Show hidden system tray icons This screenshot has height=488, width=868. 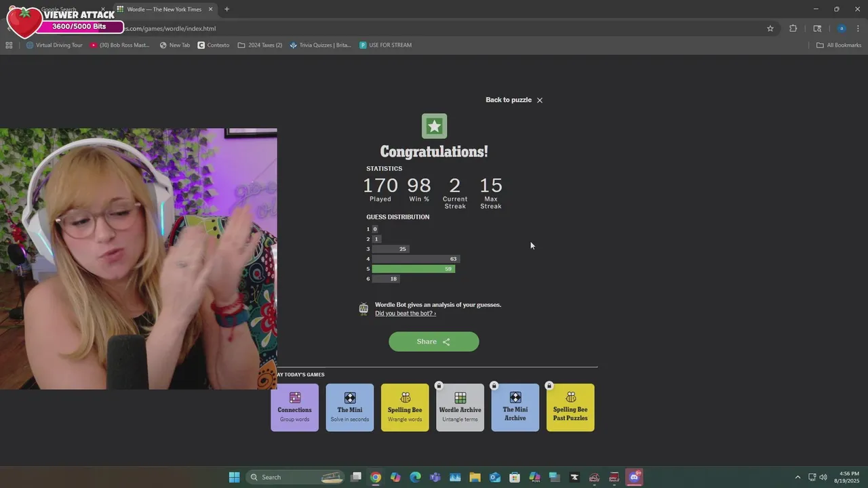click(797, 477)
